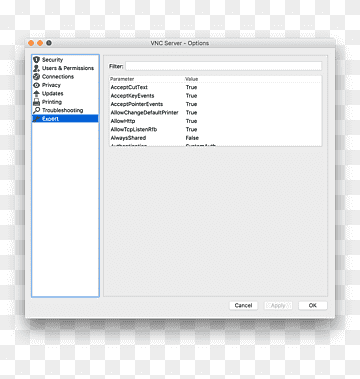Select the AllowChangeDefaultPrinter parameter
Image resolution: width=360 pixels, height=379 pixels.
point(144,113)
